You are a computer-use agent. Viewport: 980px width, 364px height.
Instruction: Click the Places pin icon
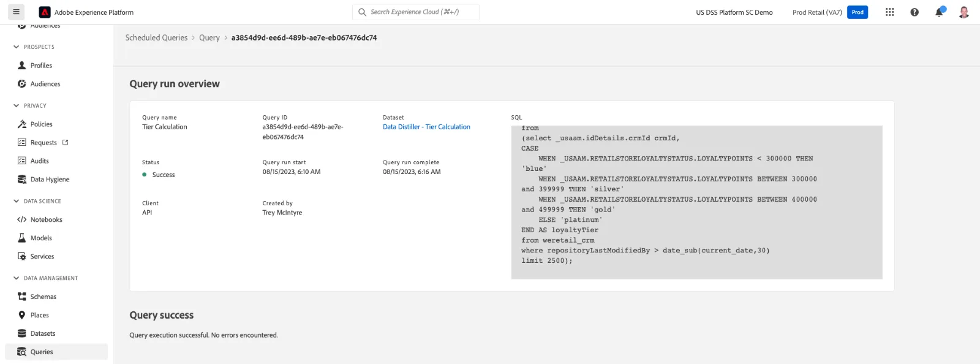[x=22, y=316]
